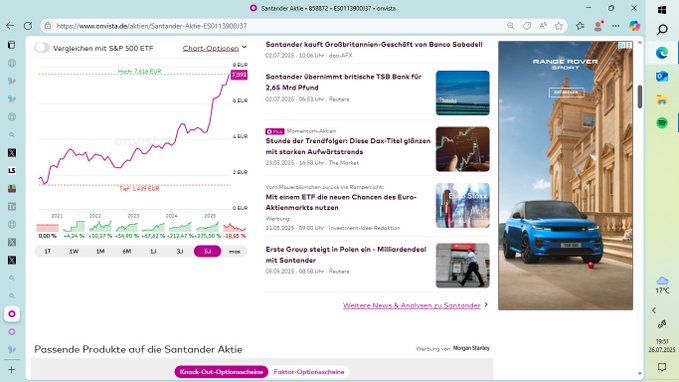Select the 1J chart timeframe
The image size is (679, 382).
(x=153, y=251)
